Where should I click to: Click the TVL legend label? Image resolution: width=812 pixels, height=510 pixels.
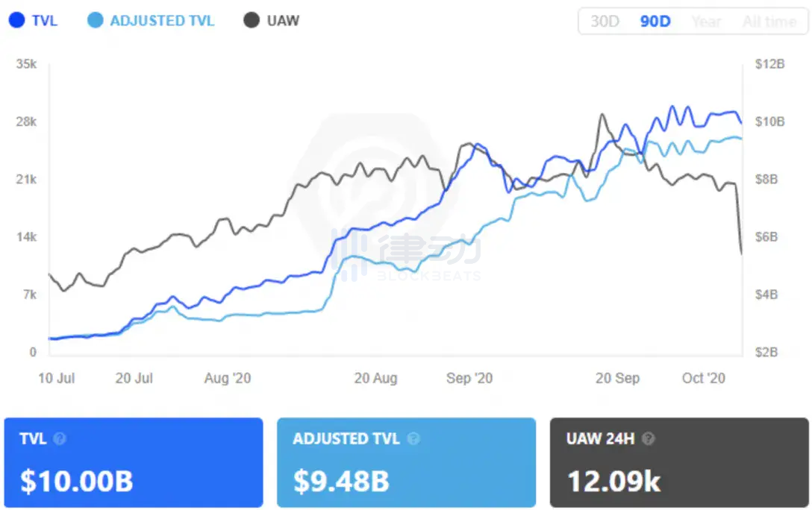[x=45, y=20]
